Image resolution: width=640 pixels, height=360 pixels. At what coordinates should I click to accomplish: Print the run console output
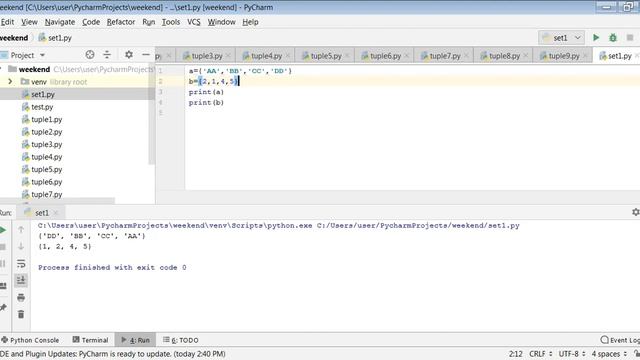(x=21, y=298)
